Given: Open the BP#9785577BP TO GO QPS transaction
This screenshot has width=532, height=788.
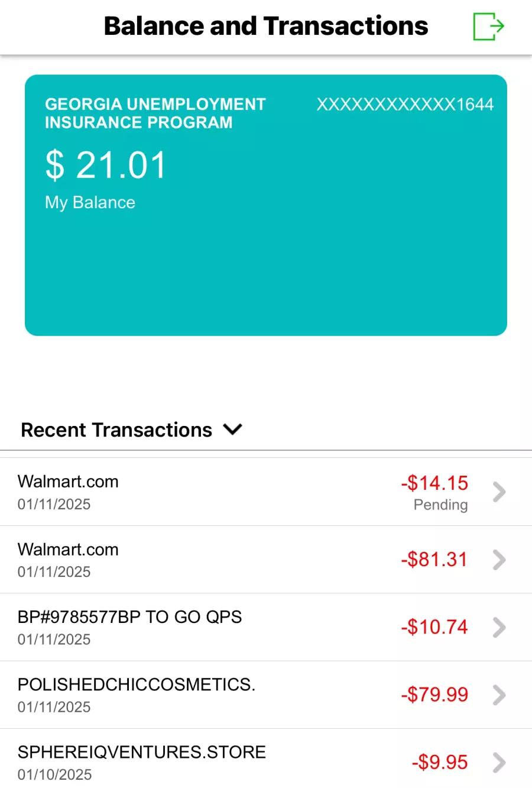Looking at the screenshot, I should (x=266, y=627).
